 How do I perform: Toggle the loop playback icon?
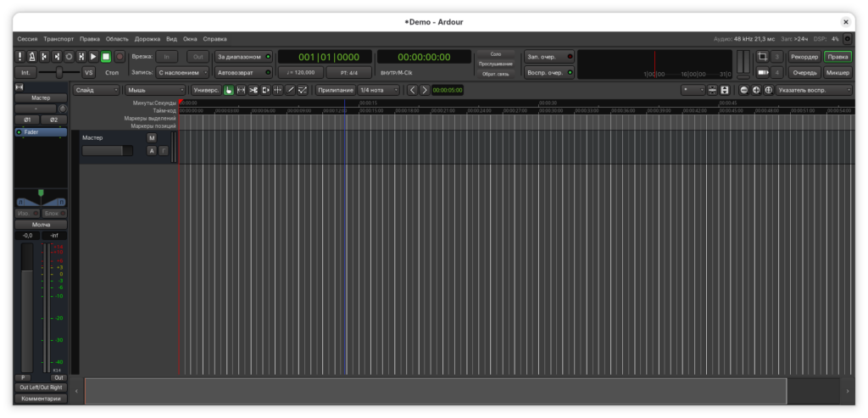tap(70, 57)
